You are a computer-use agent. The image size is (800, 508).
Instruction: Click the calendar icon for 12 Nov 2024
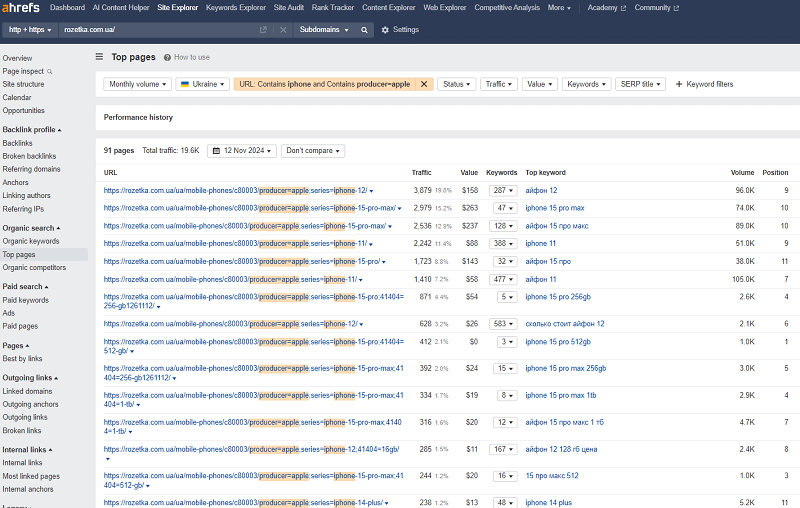[216, 151]
